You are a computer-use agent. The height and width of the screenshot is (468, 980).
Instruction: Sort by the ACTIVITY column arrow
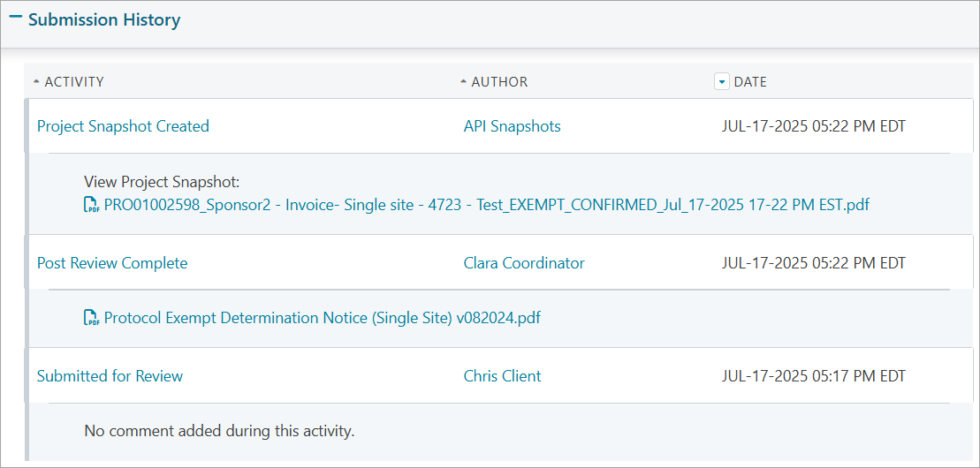pyautogui.click(x=36, y=82)
